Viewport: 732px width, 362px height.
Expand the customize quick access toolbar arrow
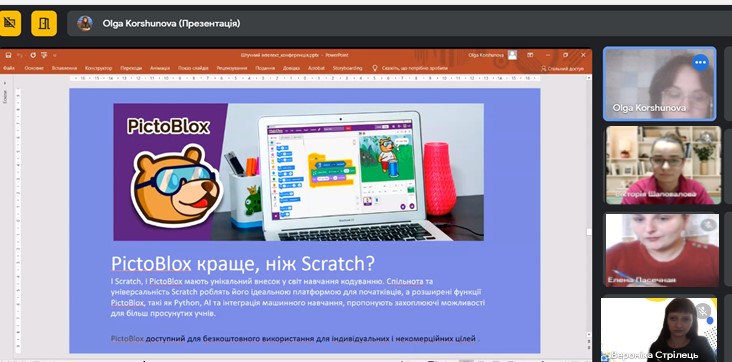pos(54,55)
